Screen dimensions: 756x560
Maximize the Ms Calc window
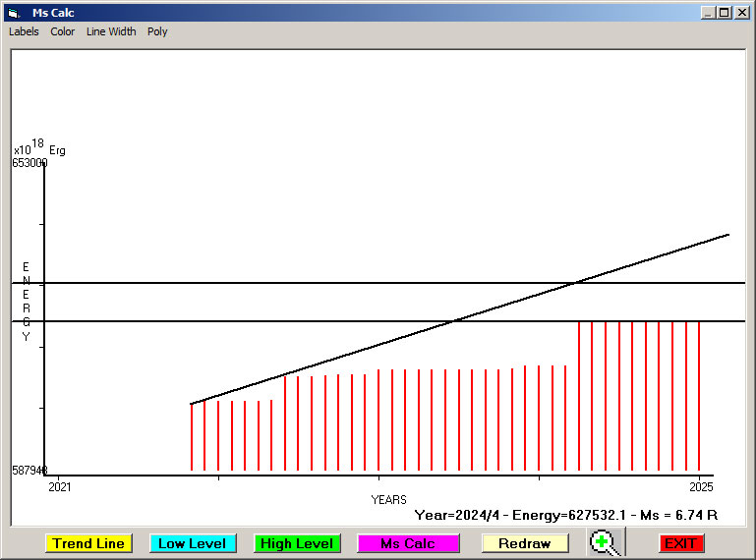(724, 13)
